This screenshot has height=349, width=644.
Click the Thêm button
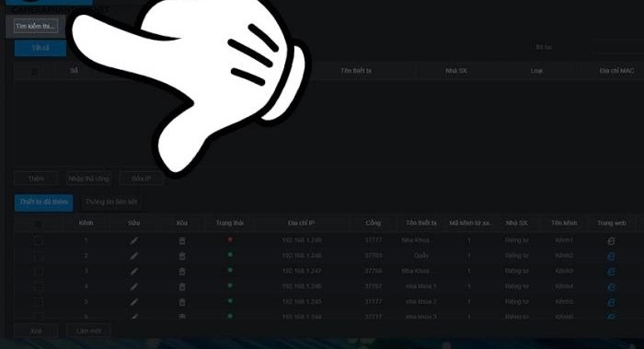pyautogui.click(x=36, y=179)
